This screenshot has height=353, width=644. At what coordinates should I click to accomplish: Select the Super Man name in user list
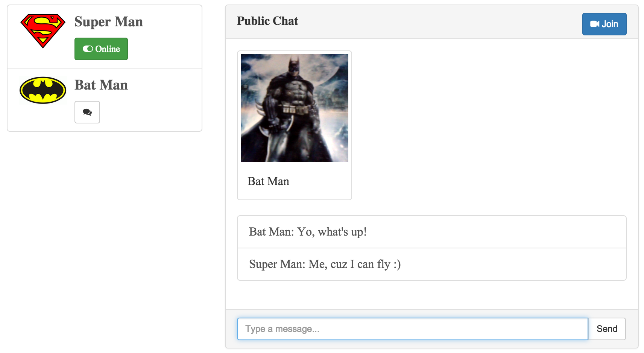point(108,22)
